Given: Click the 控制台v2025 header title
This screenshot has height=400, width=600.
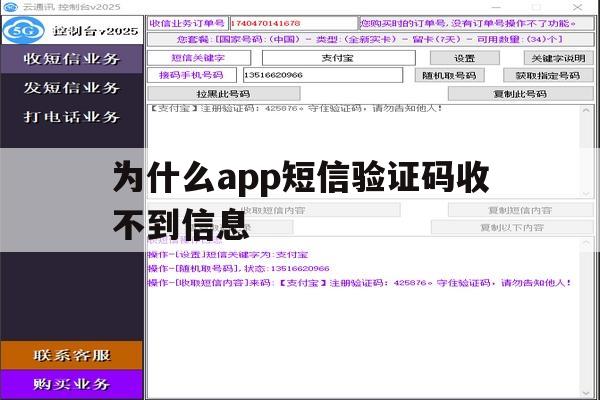Looking at the screenshot, I should coord(96,31).
